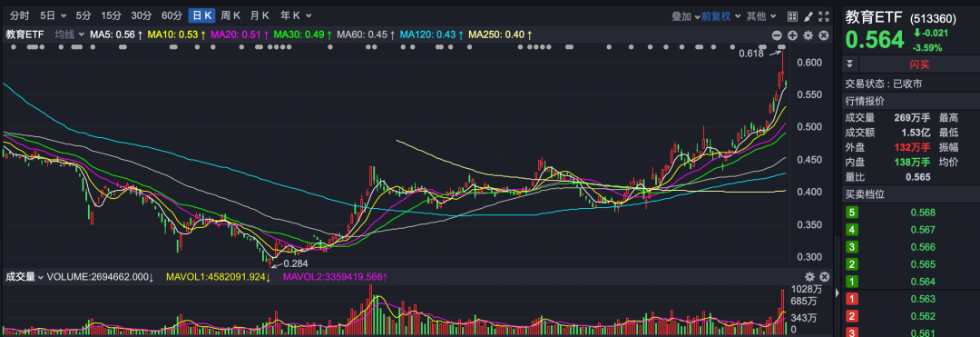Viewport: 980px width, 337px height.
Task: Open the 成交量 indicator dropdown
Action: click(25, 276)
